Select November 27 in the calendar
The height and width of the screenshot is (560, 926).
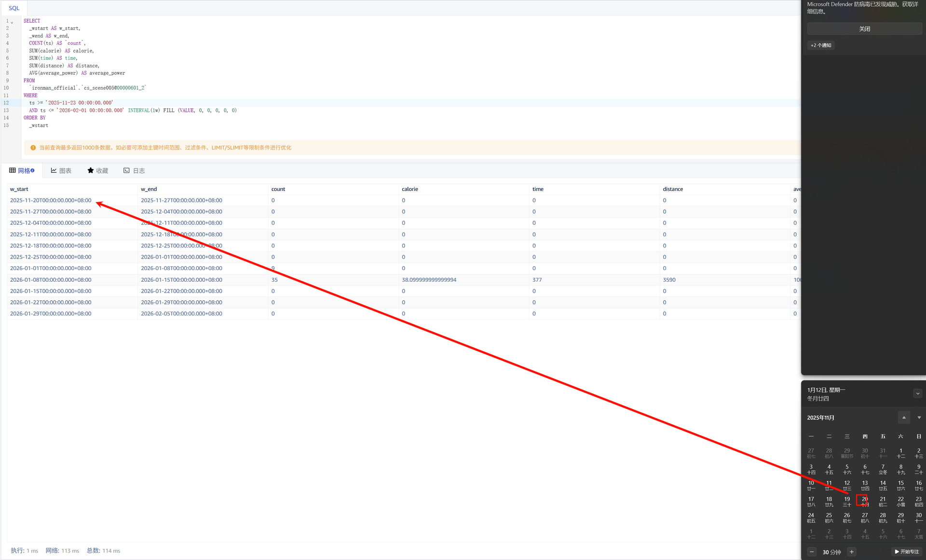click(865, 518)
